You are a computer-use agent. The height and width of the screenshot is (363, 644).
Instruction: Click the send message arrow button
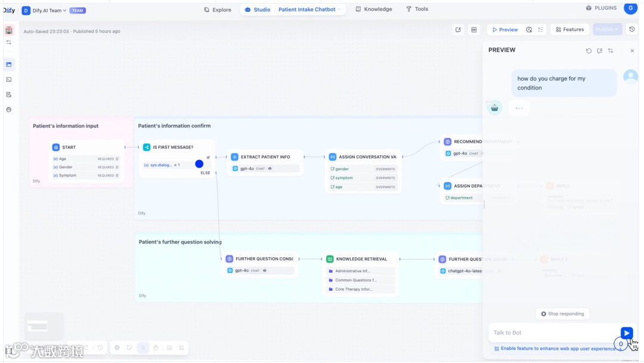click(626, 333)
